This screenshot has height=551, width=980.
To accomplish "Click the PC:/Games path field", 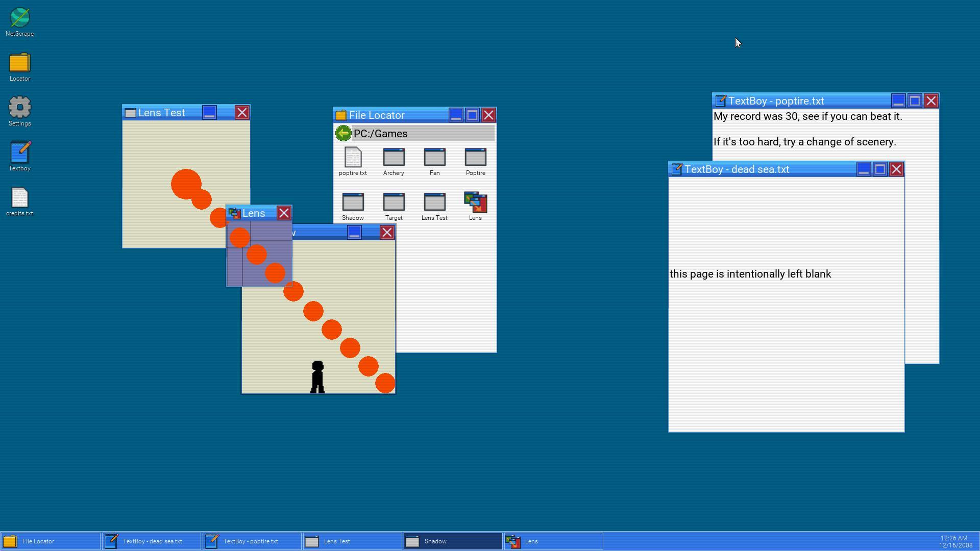I will pyautogui.click(x=423, y=134).
